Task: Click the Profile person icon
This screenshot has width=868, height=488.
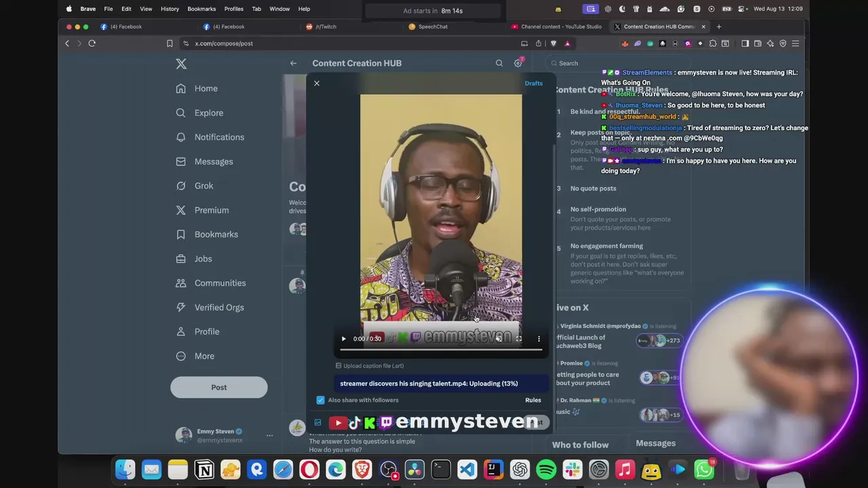Action: (x=181, y=332)
